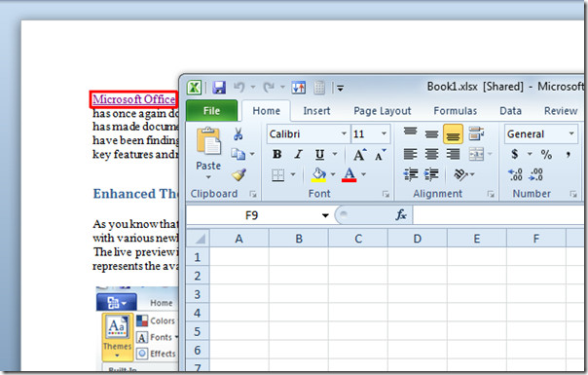Viewport: 588px width, 375px height.
Task: Expand the Paste options arrow
Action: pyautogui.click(x=208, y=177)
